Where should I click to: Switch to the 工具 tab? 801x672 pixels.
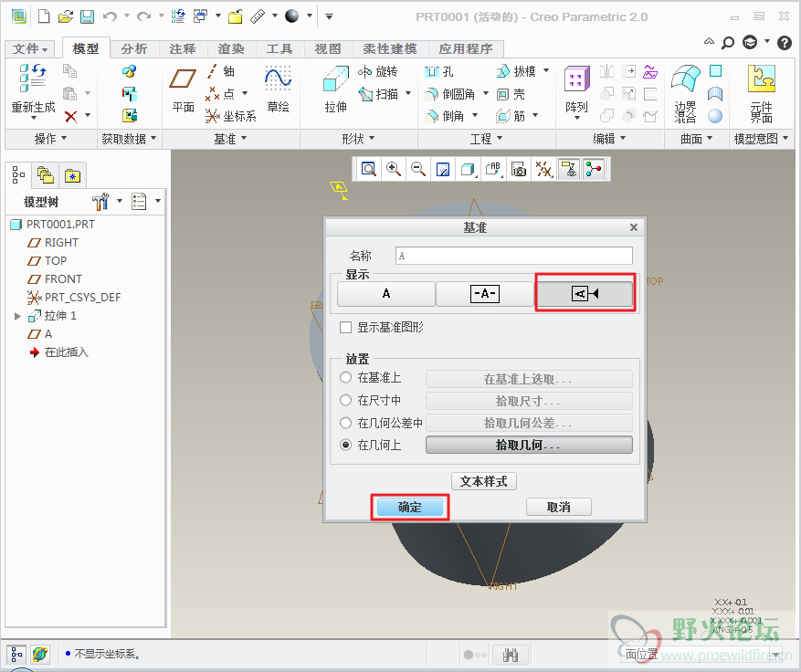(x=279, y=49)
